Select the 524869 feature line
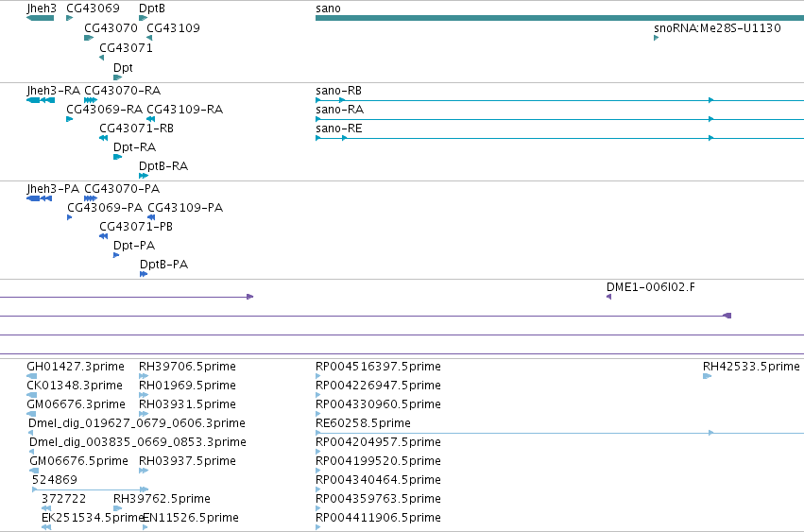804x532 pixels. point(91,489)
